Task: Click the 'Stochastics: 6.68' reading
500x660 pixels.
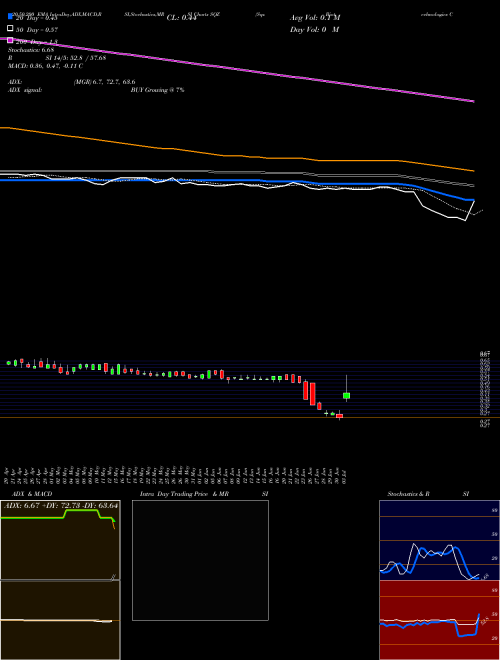Action: [31, 50]
